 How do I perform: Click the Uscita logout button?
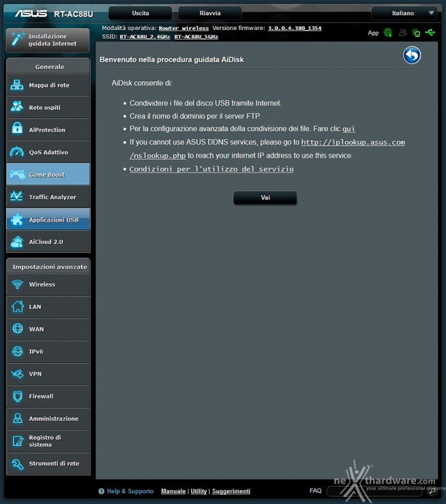tap(140, 13)
